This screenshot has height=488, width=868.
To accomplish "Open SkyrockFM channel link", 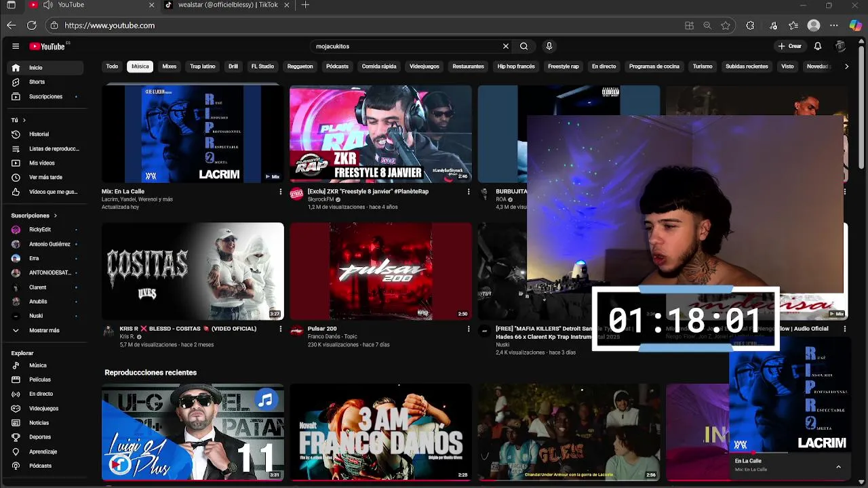I will [320, 200].
